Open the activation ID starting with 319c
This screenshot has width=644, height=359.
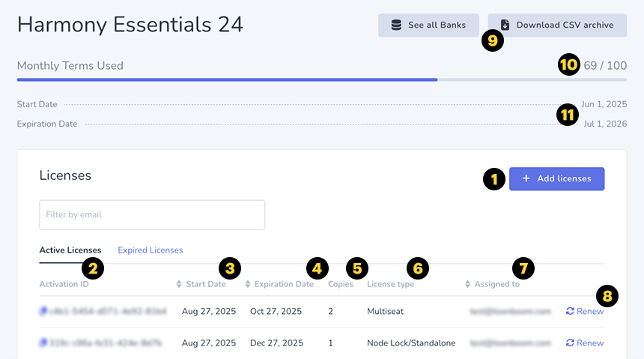pyautogui.click(x=108, y=343)
